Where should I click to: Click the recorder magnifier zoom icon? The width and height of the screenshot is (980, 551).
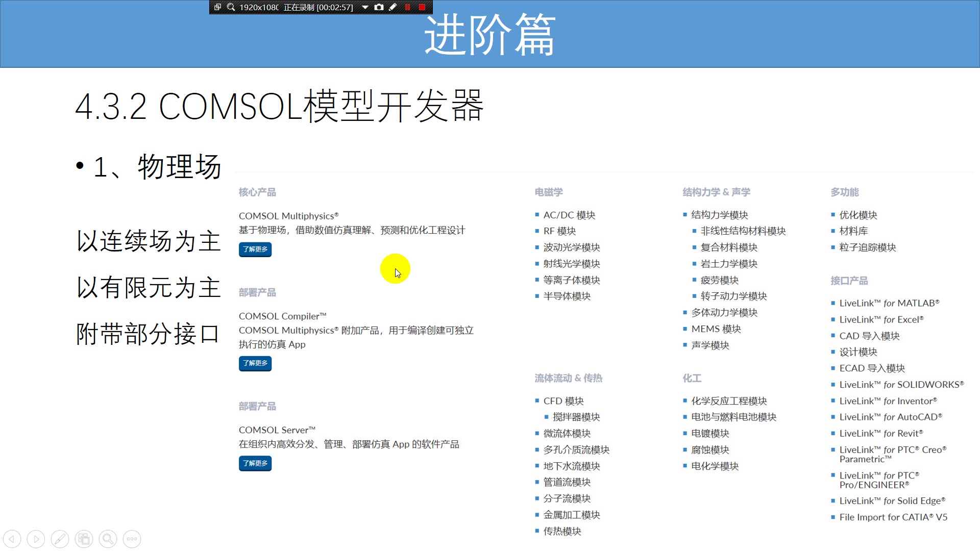(x=231, y=7)
